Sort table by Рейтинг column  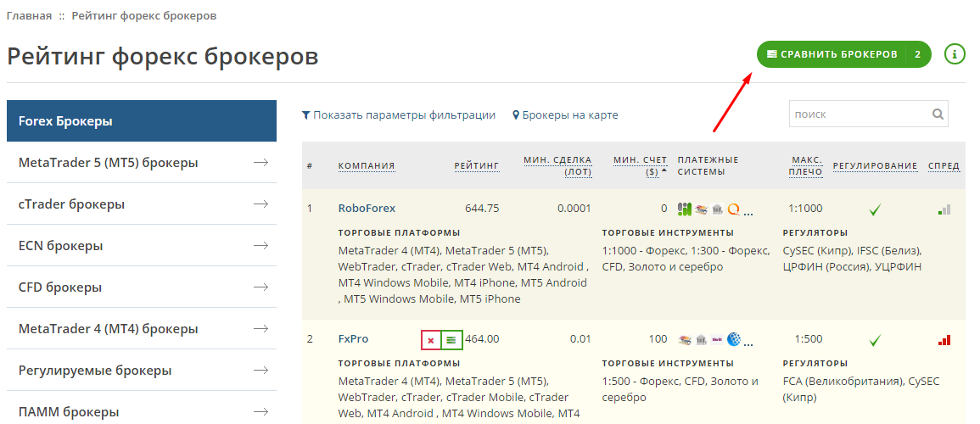coord(477,165)
